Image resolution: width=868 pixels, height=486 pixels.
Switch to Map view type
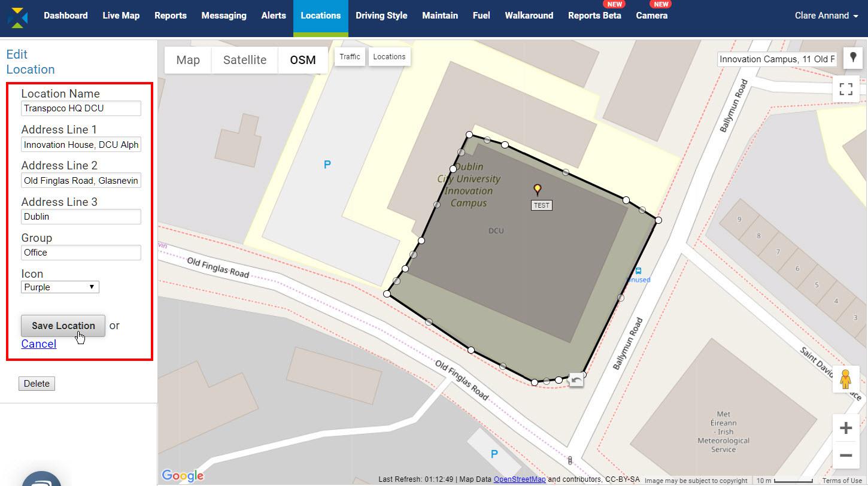(188, 60)
